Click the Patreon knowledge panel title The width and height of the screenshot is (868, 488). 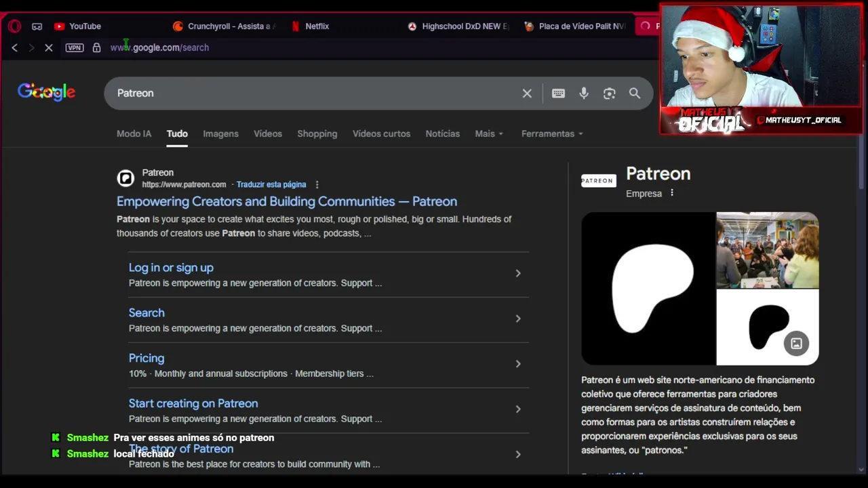[x=658, y=174]
